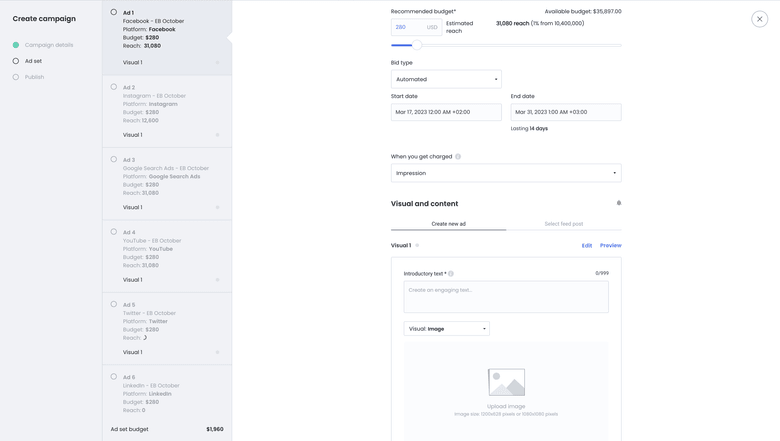The image size is (780, 441).
Task: Open the Visual: Image type dropdown
Action: 446,328
